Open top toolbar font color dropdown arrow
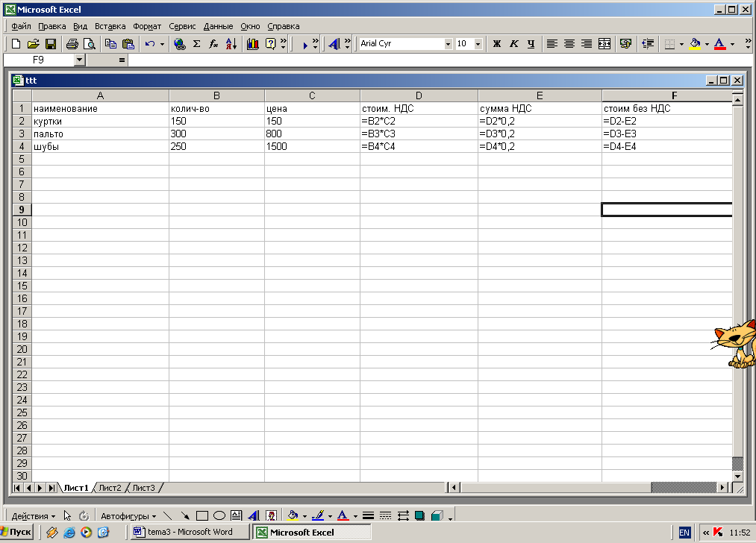This screenshot has width=756, height=543. [732, 44]
